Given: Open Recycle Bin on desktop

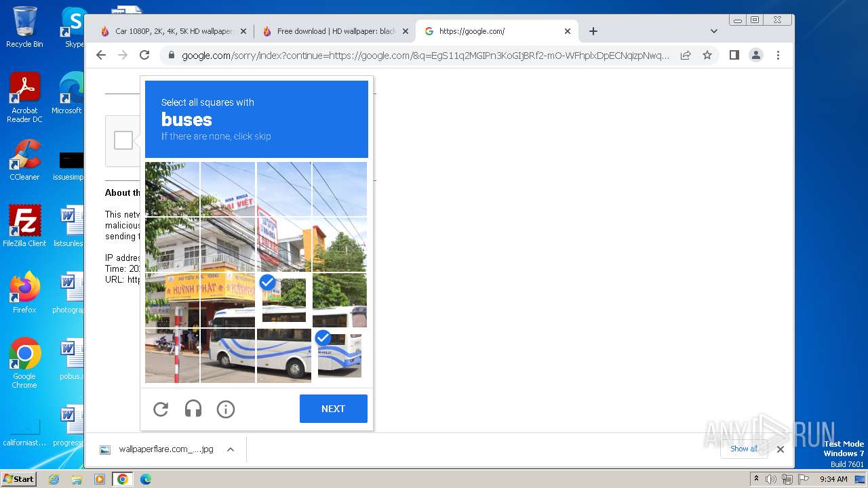Looking at the screenshot, I should (24, 27).
